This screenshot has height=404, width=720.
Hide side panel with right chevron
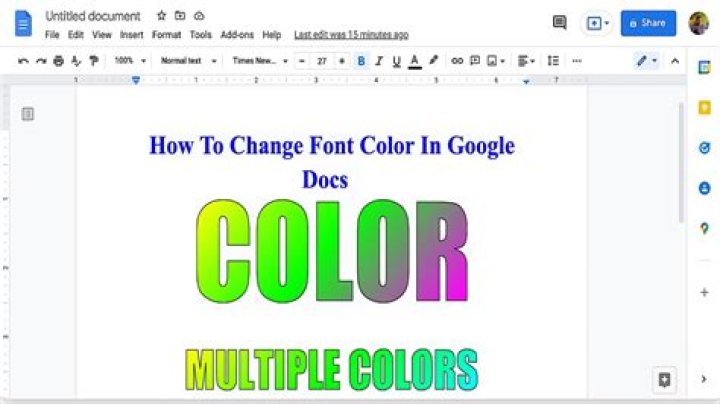(x=704, y=379)
